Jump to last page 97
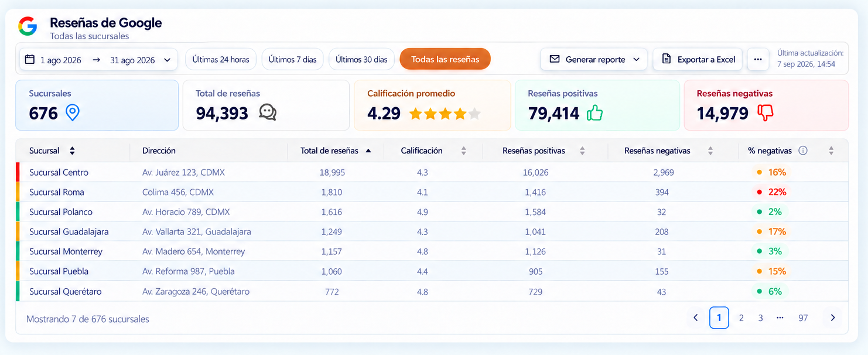The height and width of the screenshot is (355, 868). click(803, 318)
